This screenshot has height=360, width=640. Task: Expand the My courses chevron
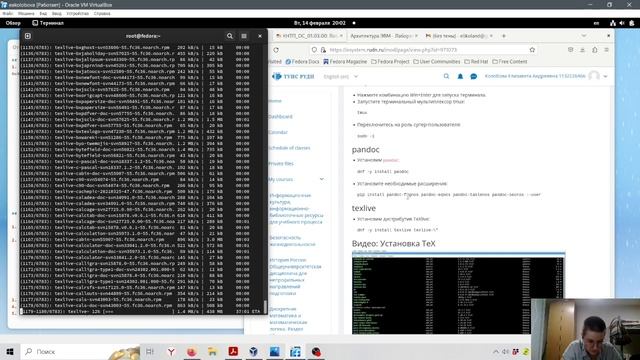coord(322,179)
